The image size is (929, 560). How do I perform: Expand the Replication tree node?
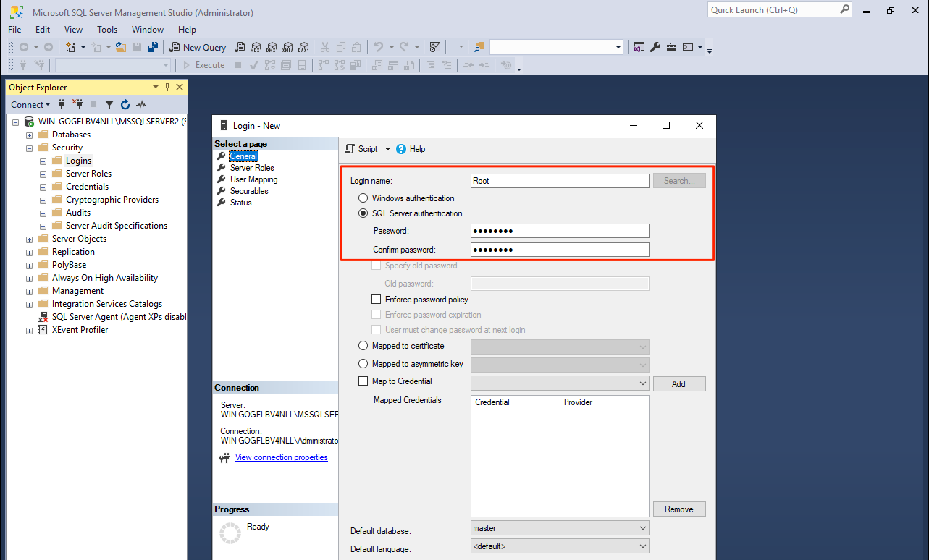(29, 253)
